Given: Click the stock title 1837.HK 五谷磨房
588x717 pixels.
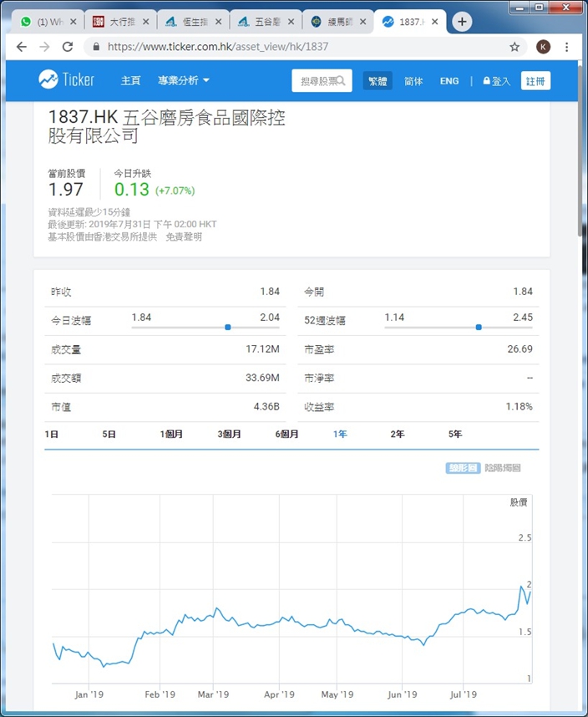Looking at the screenshot, I should click(166, 127).
